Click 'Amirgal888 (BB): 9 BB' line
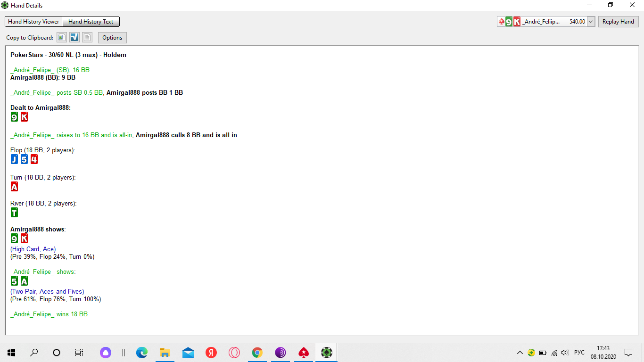 (43, 77)
